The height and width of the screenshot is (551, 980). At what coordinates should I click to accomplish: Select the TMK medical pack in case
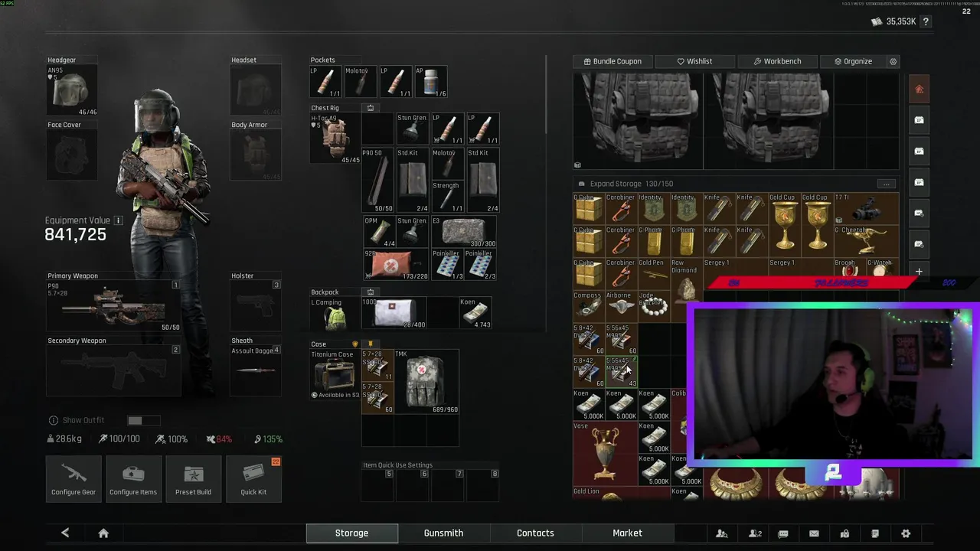[x=426, y=381]
